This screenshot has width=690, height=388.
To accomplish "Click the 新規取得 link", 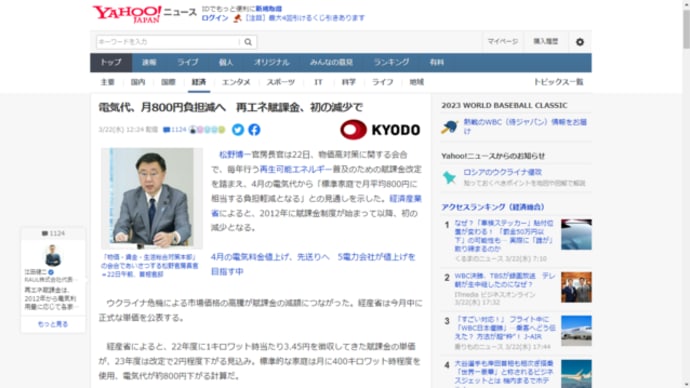I will (268, 8).
